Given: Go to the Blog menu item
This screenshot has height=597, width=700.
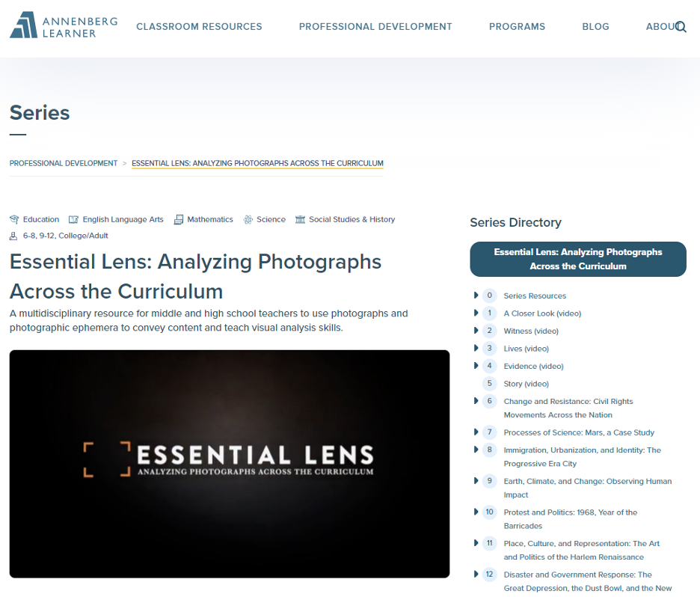Looking at the screenshot, I should coord(595,27).
